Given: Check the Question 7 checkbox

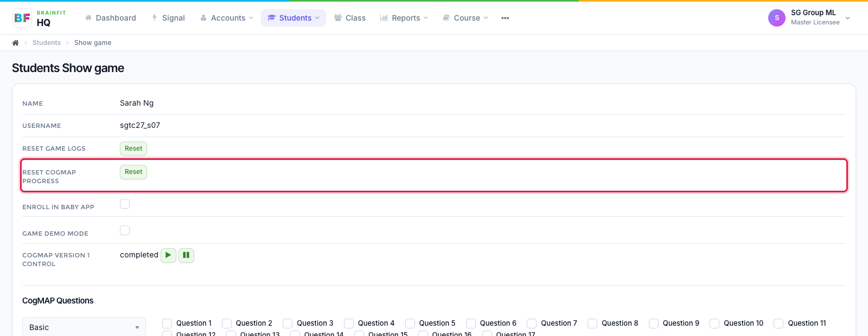Looking at the screenshot, I should [532, 324].
